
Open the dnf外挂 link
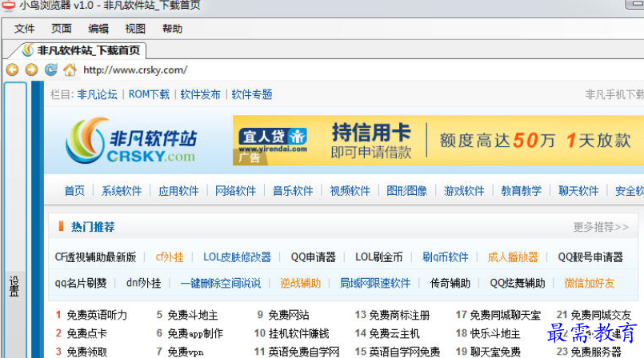tap(143, 283)
